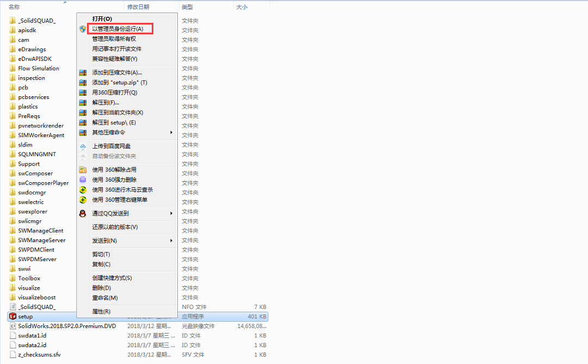588x364 pixels.
Task: Choose 剪切(T) in the context menu
Action: click(x=101, y=255)
